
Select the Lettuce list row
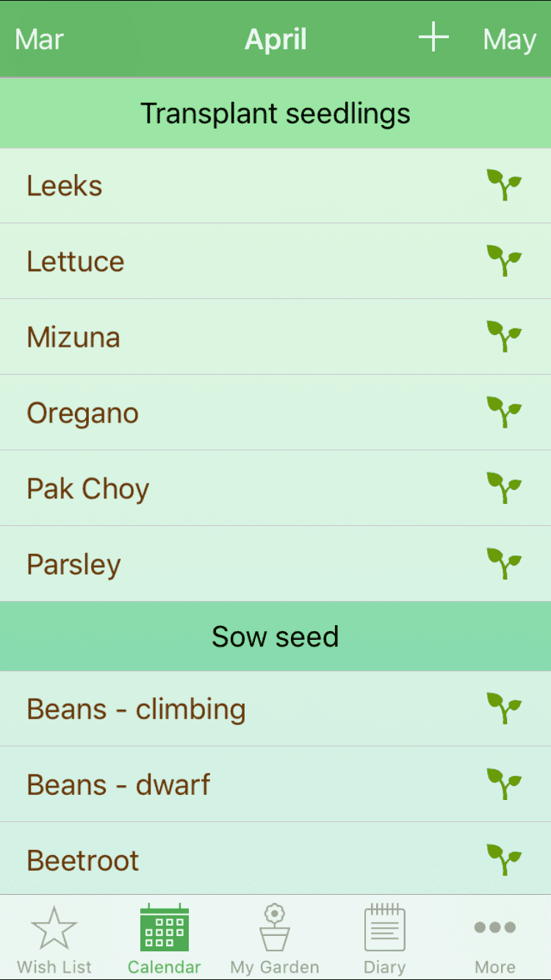(275, 261)
